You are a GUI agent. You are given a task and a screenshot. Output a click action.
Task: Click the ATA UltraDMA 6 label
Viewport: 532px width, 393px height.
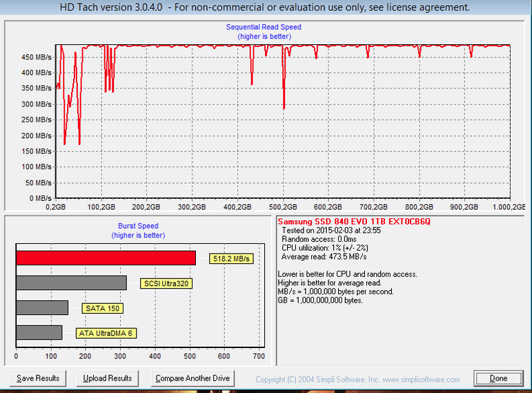[x=106, y=333]
